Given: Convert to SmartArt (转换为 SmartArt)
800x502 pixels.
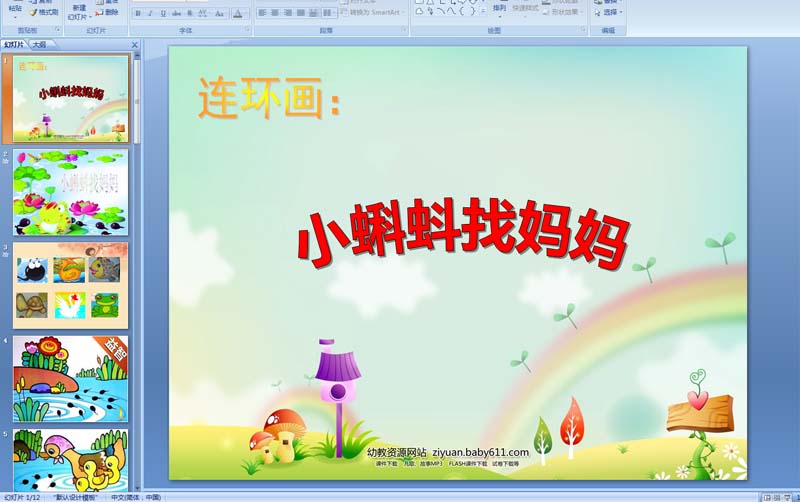Looking at the screenshot, I should pos(372,12).
